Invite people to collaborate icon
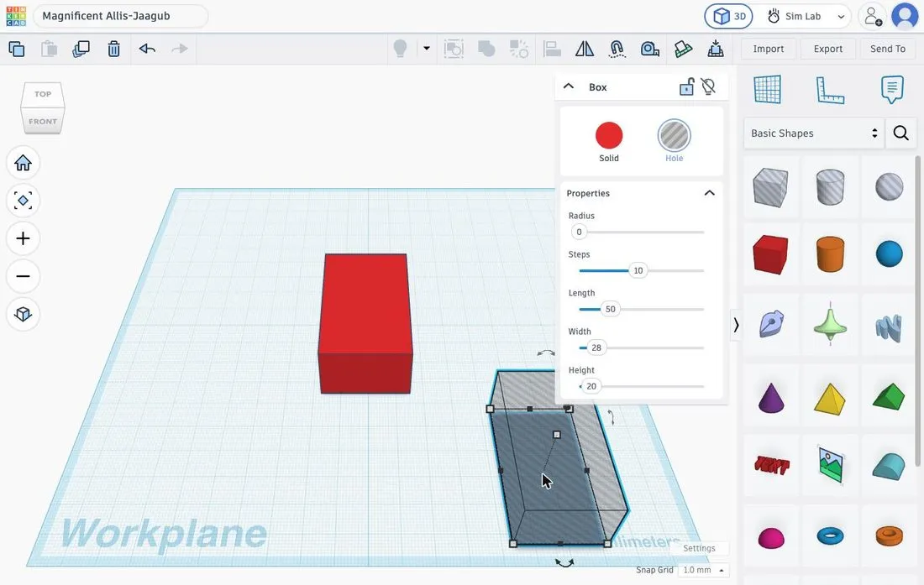 872,17
